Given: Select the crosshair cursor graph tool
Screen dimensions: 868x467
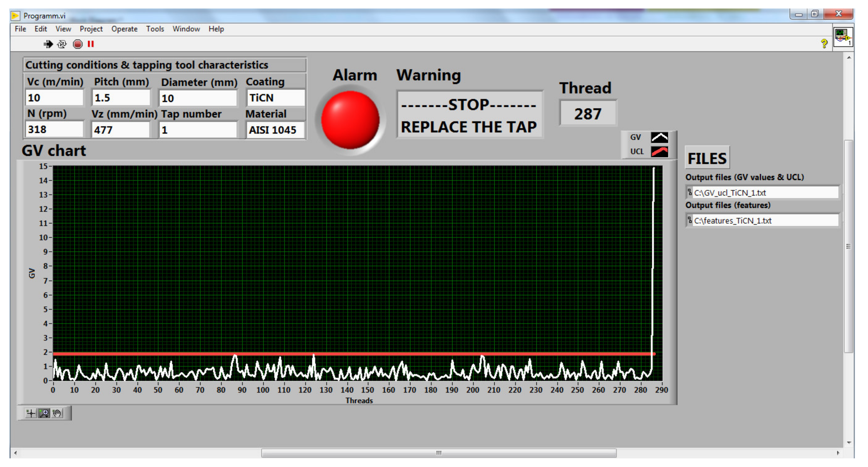Looking at the screenshot, I should tap(31, 413).
